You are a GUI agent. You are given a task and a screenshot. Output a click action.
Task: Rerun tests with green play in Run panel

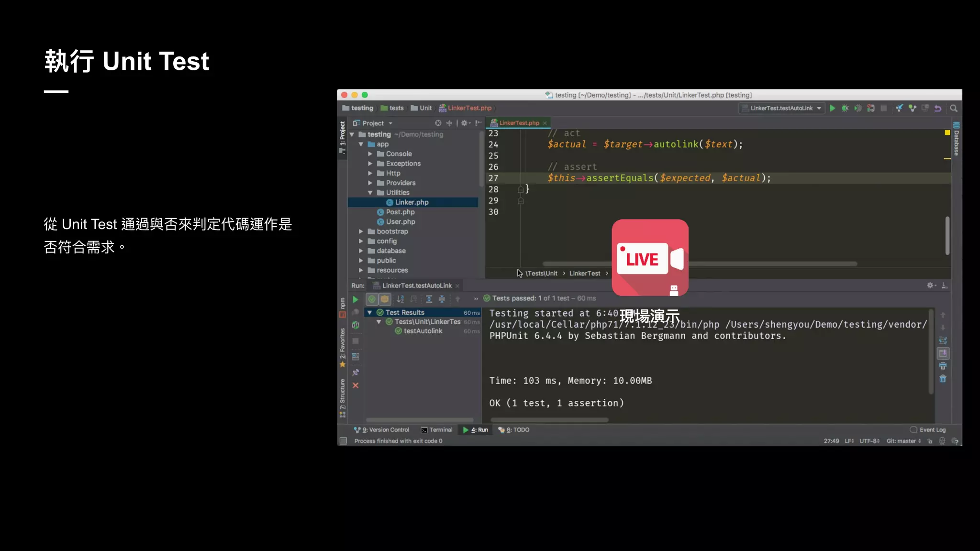(356, 299)
